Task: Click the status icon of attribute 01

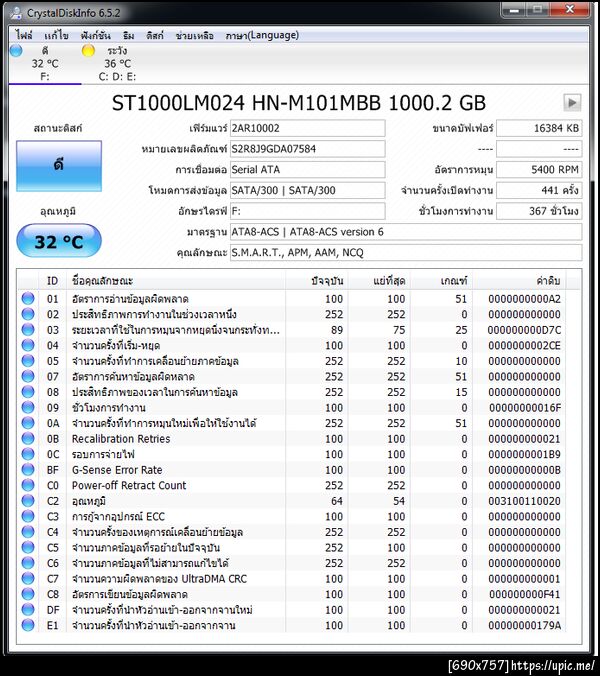Action: coord(28,298)
